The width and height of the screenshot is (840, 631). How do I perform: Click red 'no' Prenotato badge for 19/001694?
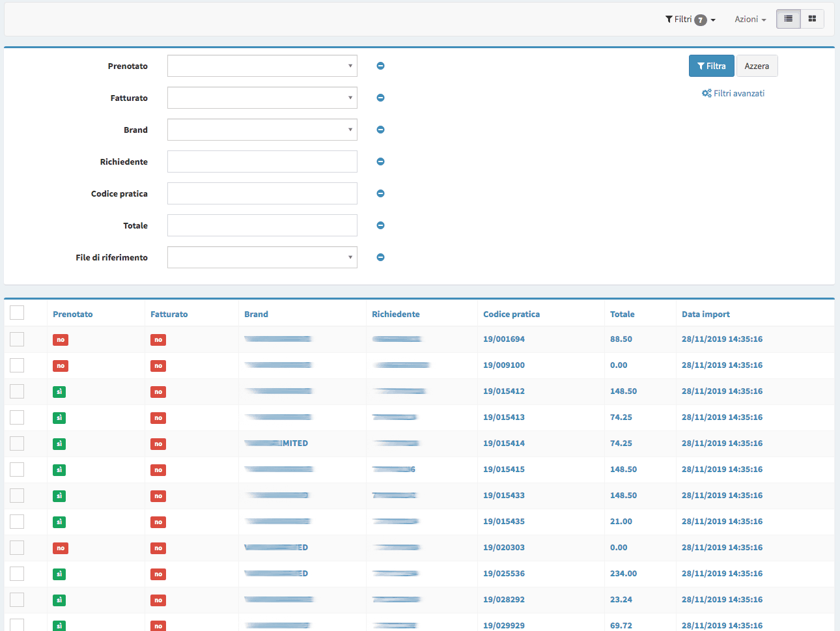[x=61, y=340]
